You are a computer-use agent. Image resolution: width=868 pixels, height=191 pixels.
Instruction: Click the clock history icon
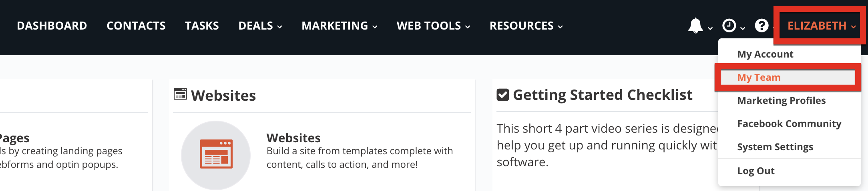[x=729, y=26]
